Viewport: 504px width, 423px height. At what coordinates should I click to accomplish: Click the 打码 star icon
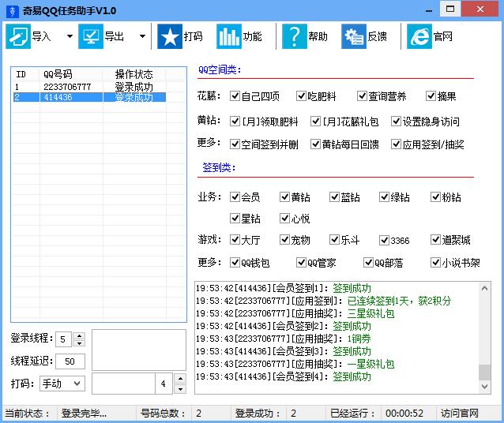170,36
